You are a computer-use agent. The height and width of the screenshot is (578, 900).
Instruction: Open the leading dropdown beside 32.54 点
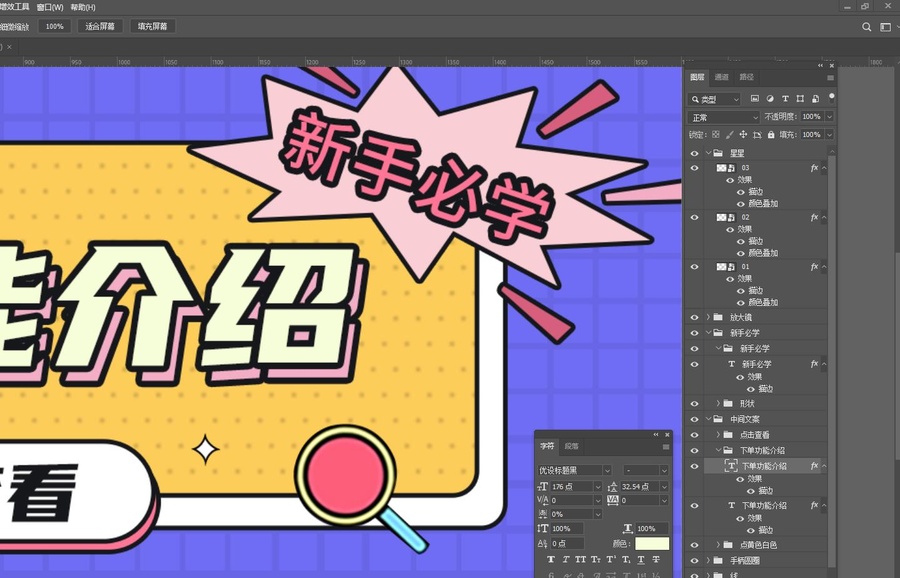(x=664, y=487)
